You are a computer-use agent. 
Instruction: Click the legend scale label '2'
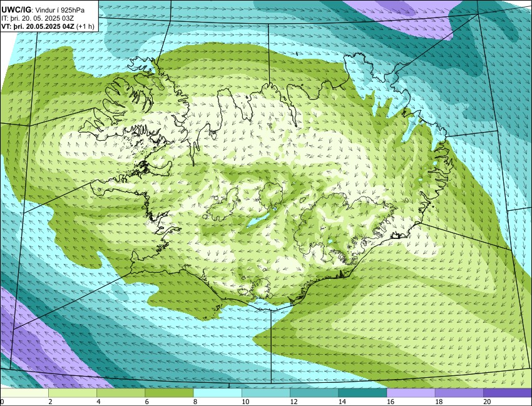(x=50, y=402)
